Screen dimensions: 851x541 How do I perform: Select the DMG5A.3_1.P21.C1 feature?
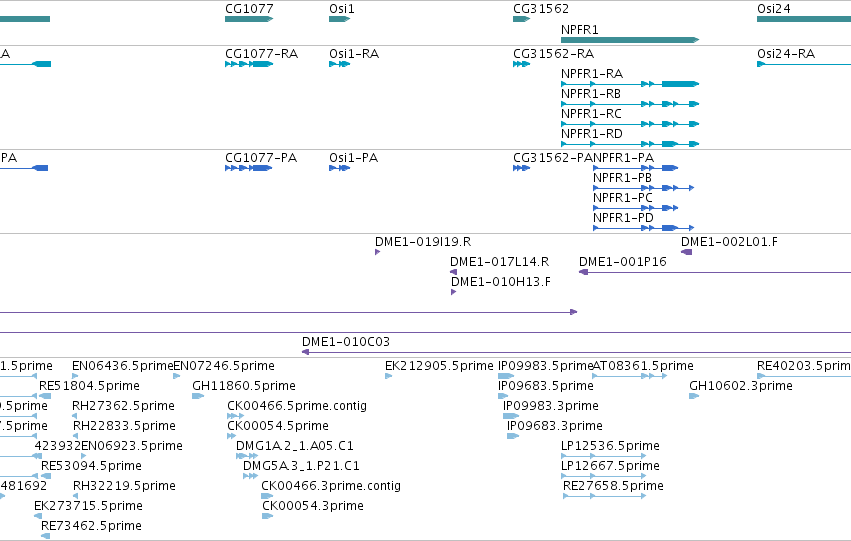coord(250,476)
